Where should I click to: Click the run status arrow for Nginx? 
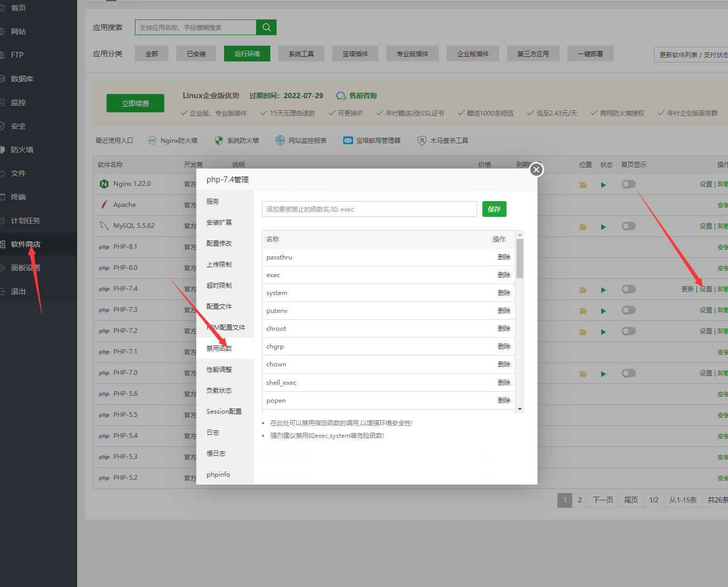click(x=604, y=185)
